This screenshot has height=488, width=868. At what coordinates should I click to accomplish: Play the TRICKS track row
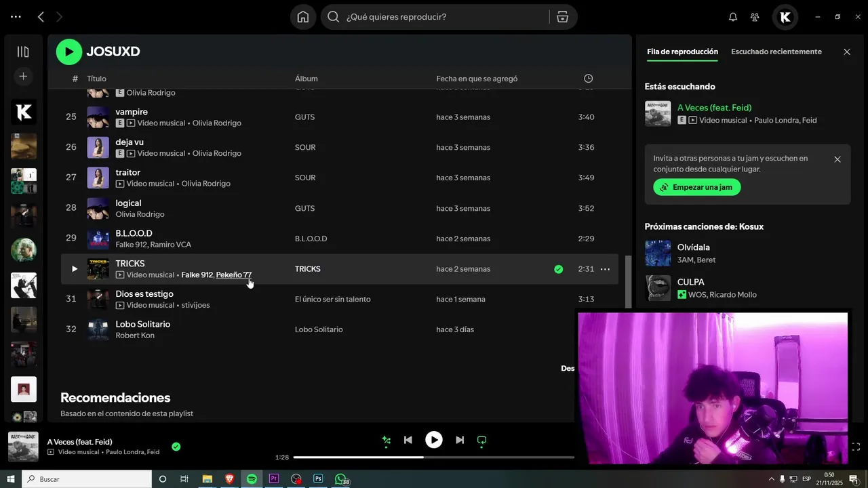[x=75, y=269]
